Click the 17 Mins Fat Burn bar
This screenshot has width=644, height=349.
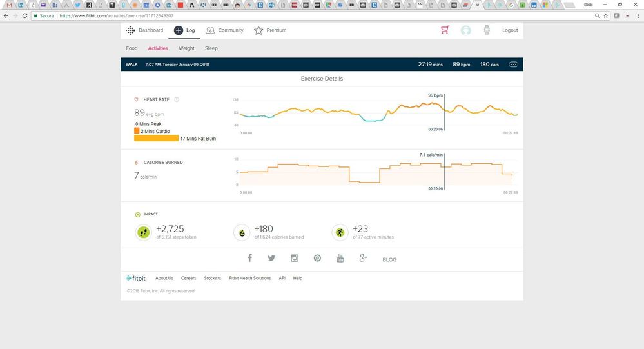click(x=156, y=138)
